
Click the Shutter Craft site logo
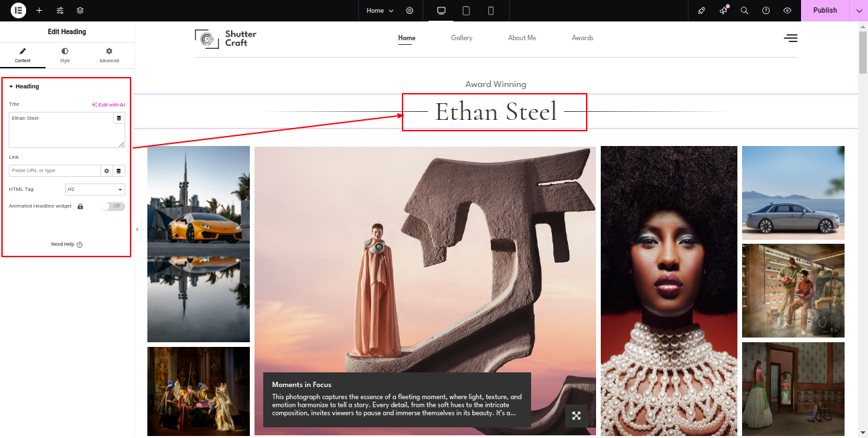(226, 39)
